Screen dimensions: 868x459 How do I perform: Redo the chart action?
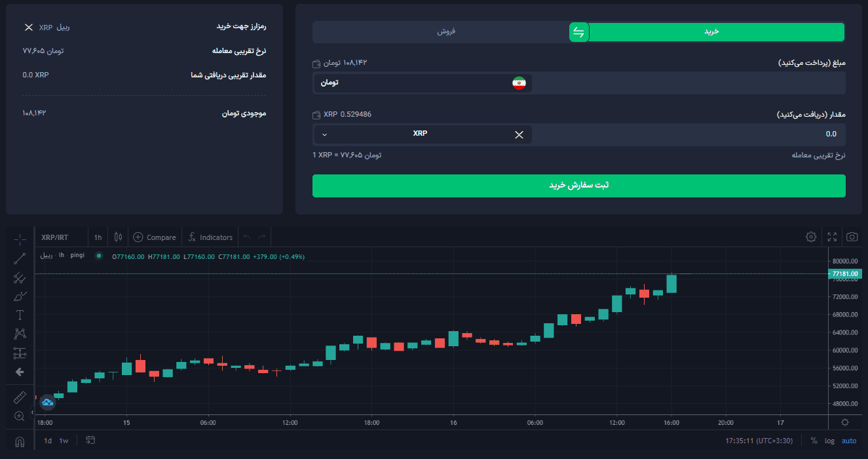coord(262,237)
